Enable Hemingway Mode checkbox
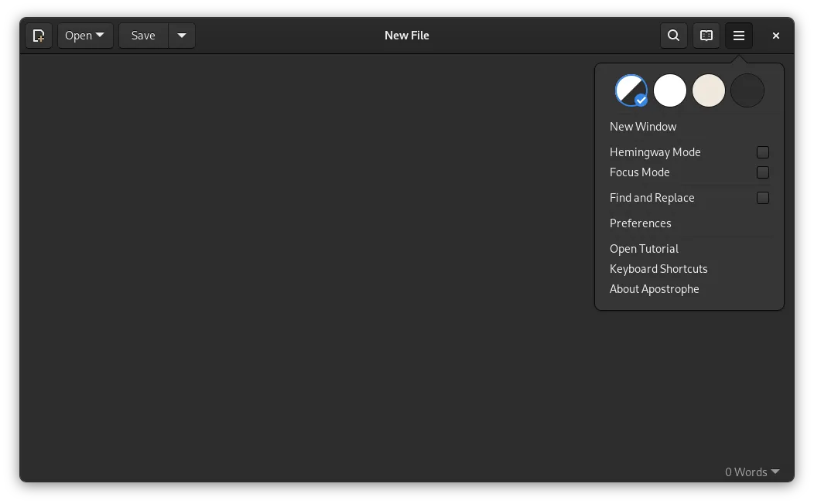814x504 pixels. point(762,152)
